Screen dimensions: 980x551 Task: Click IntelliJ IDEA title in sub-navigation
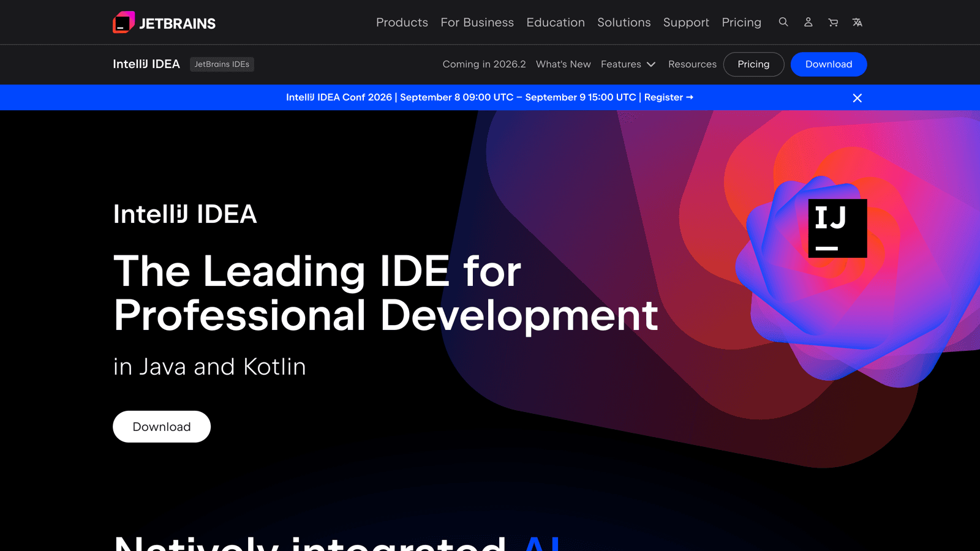146,64
